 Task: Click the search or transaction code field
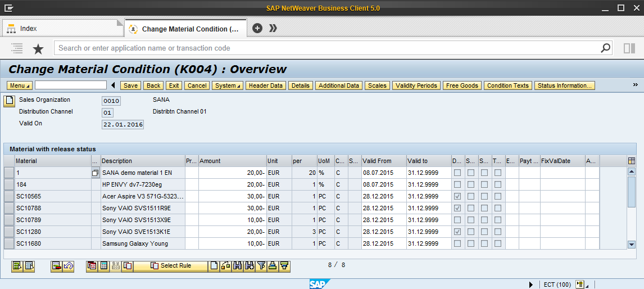point(327,48)
